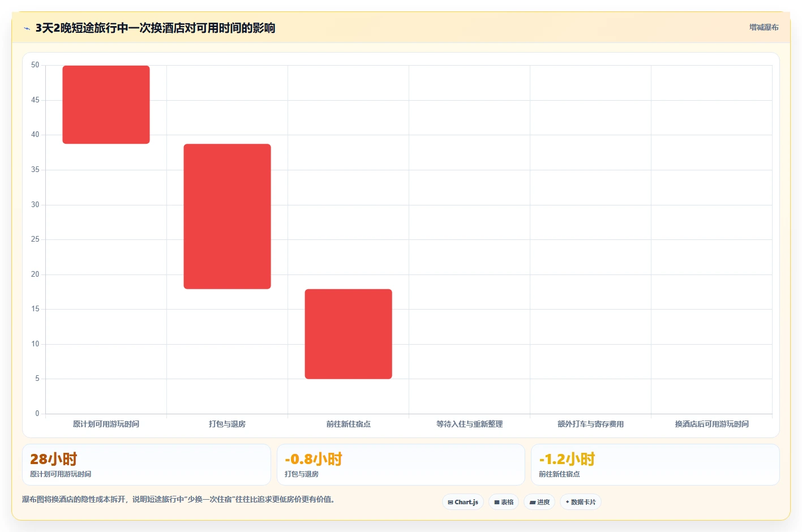Select the 表格 chip
The image size is (802, 532).
(x=504, y=502)
